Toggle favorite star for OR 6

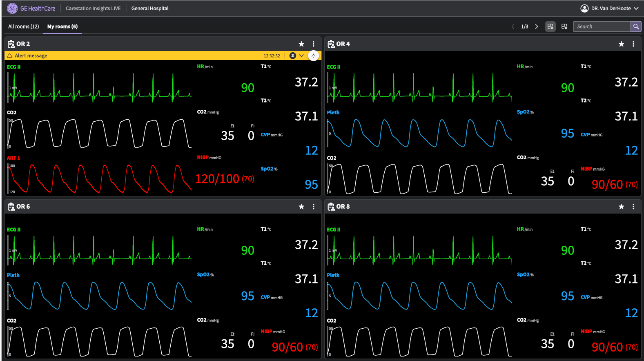coord(301,207)
